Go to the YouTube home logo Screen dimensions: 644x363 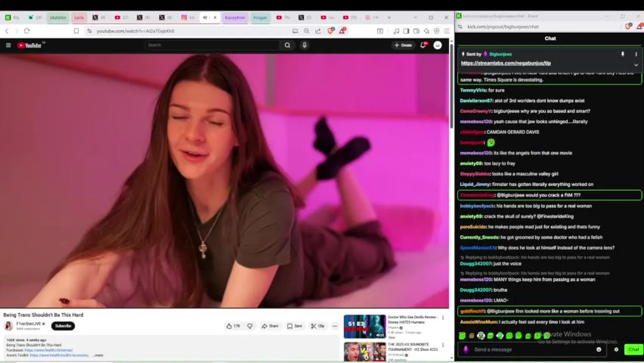coord(30,45)
